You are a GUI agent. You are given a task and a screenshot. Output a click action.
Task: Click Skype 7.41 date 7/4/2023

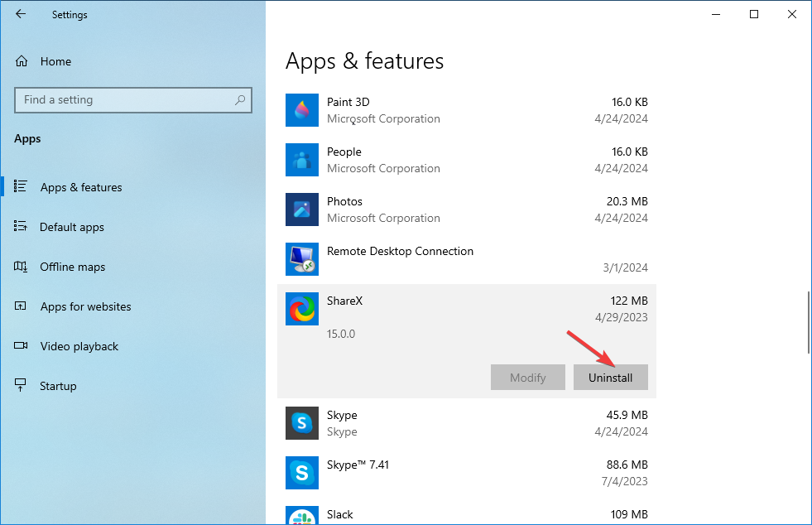625,481
